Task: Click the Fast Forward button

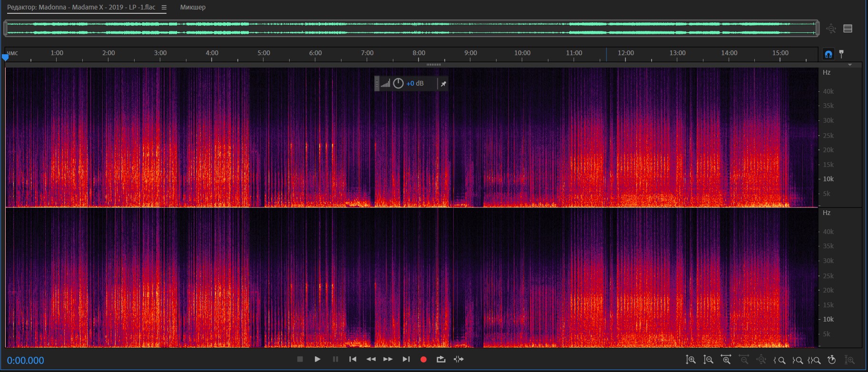Action: click(388, 359)
